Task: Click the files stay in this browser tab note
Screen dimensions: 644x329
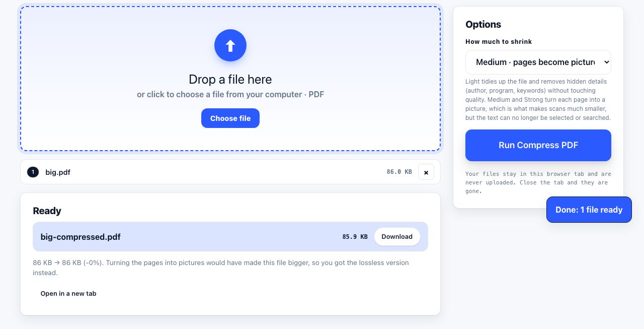Action: [x=538, y=182]
